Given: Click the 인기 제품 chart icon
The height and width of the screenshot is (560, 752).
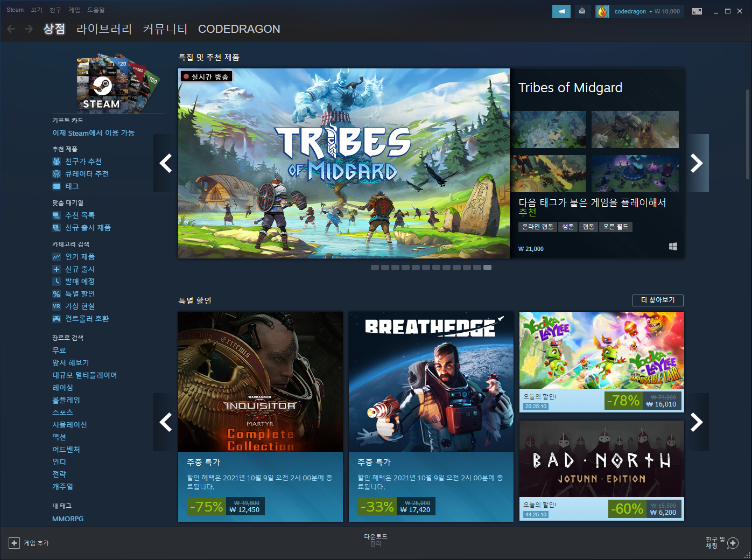Looking at the screenshot, I should pyautogui.click(x=57, y=257).
